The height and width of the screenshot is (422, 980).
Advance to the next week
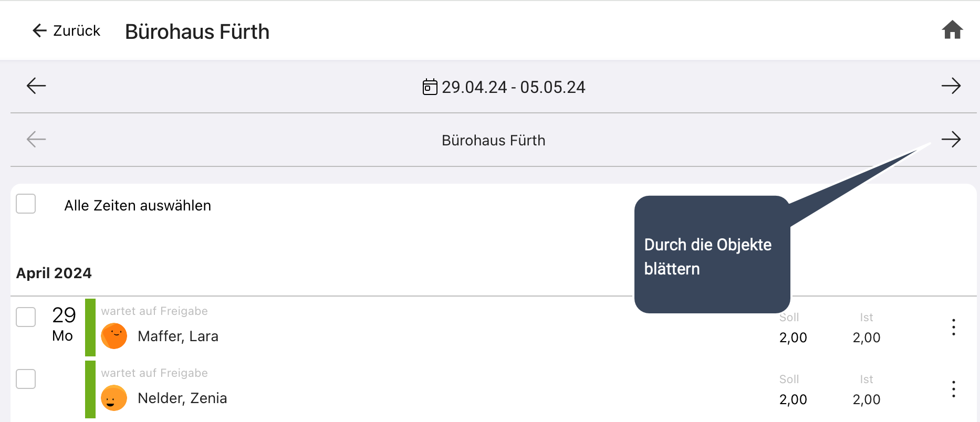tap(951, 86)
